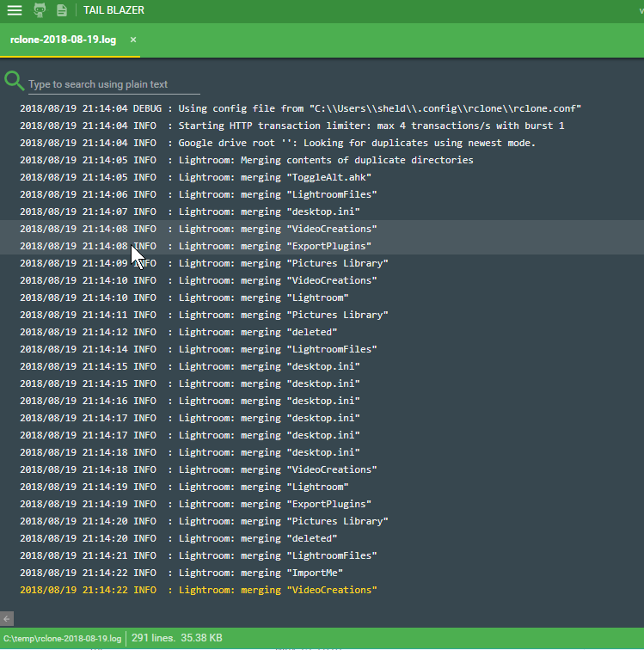This screenshot has width=644, height=650.
Task: Click the GitHub cat icon
Action: (x=40, y=10)
